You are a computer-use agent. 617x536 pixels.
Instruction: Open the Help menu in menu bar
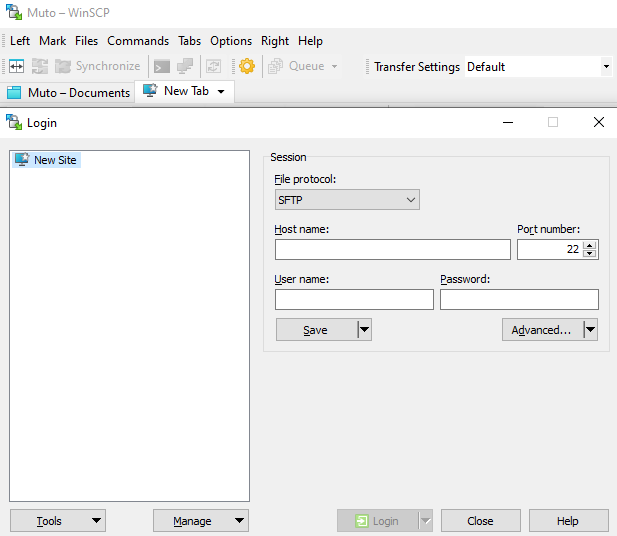point(310,41)
